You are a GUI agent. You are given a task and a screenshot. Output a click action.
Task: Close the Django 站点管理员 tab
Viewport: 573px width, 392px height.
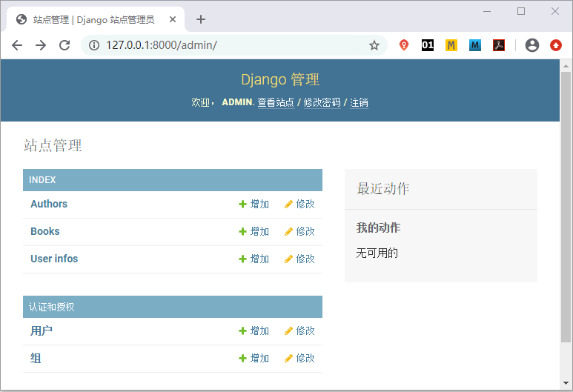click(173, 19)
